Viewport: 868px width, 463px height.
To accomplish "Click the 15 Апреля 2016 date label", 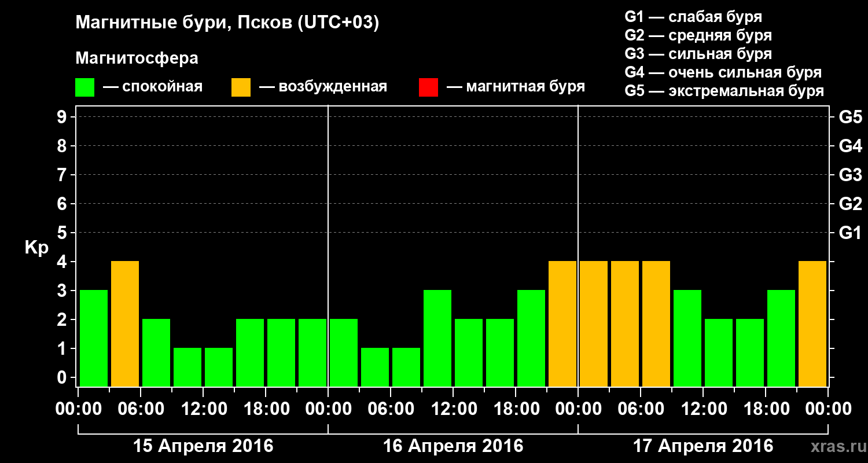I will [203, 446].
